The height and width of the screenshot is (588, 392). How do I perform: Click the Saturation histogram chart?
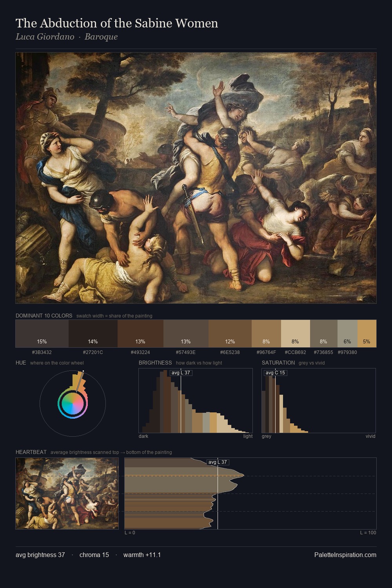(x=319, y=401)
